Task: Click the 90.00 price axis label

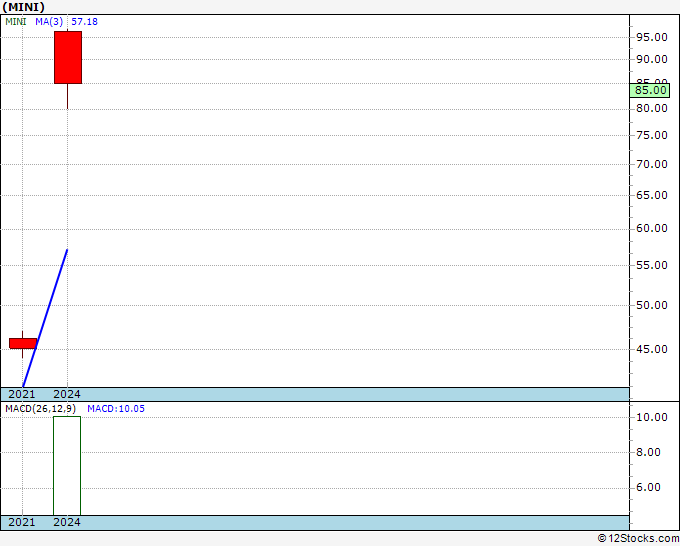Action: coord(652,59)
